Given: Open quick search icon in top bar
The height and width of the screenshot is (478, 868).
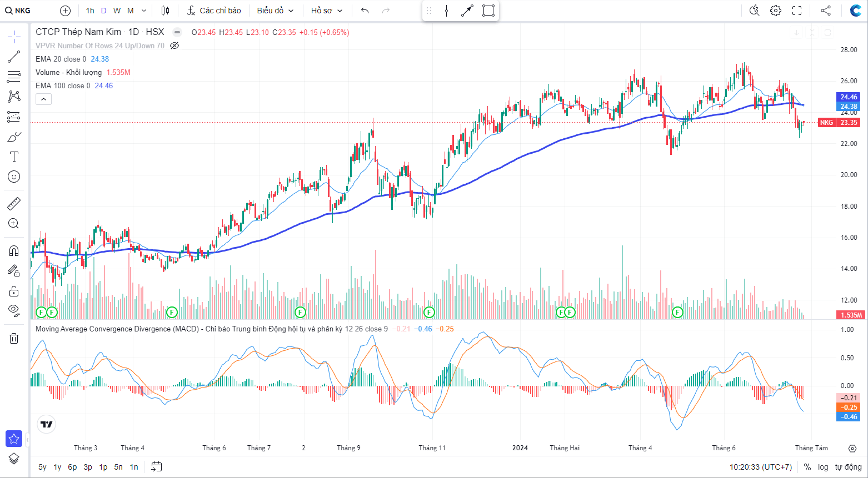Looking at the screenshot, I should pyautogui.click(x=754, y=11).
